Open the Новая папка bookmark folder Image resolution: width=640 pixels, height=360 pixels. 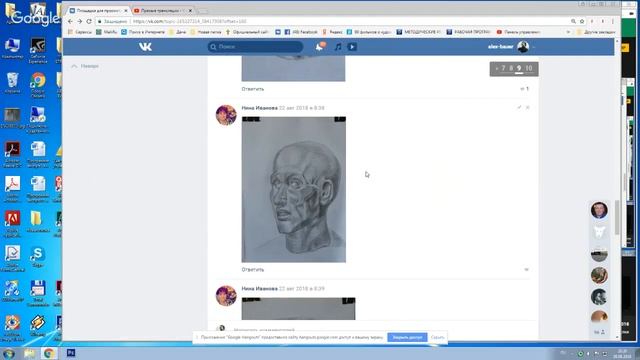point(206,32)
